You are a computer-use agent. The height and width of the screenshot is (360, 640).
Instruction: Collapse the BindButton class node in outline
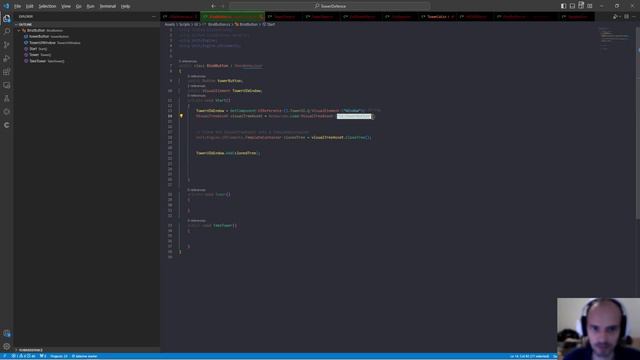tap(19, 31)
